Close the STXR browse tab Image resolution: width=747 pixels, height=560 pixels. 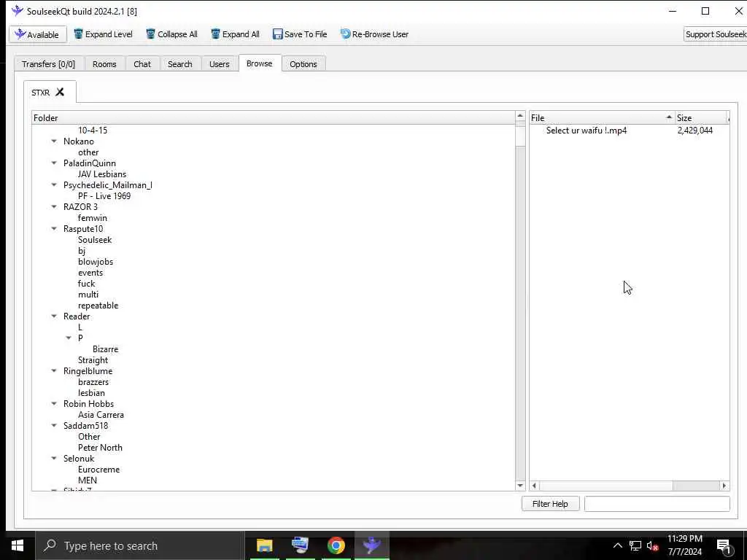pos(60,92)
